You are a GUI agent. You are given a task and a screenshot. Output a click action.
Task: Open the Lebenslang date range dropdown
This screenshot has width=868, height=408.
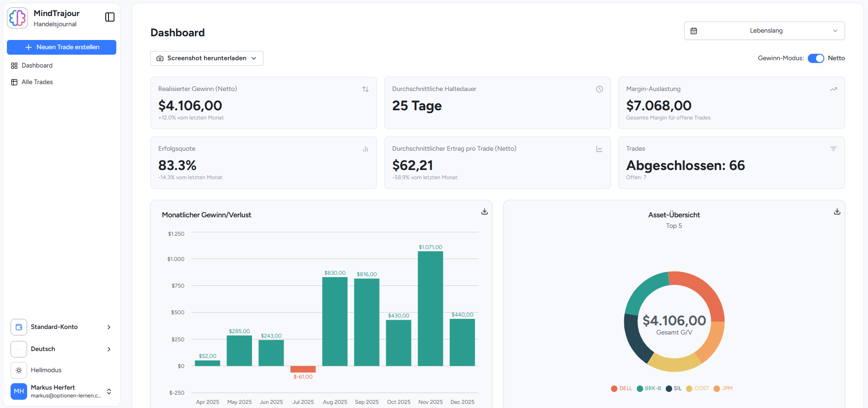[x=764, y=31]
